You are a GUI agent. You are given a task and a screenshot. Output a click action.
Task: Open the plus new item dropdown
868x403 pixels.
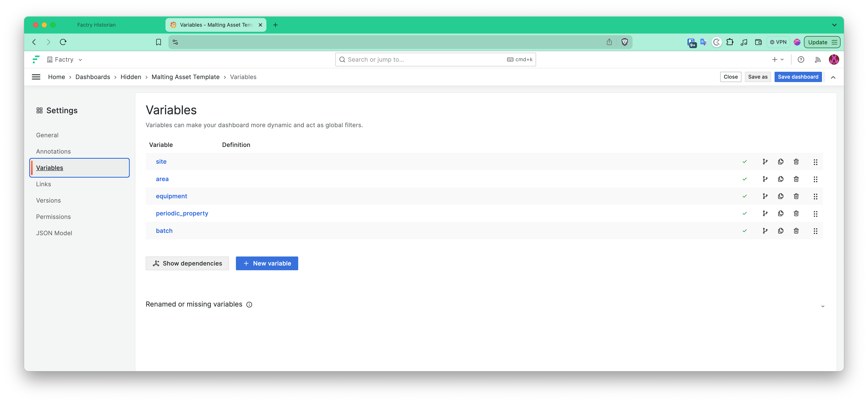click(778, 60)
